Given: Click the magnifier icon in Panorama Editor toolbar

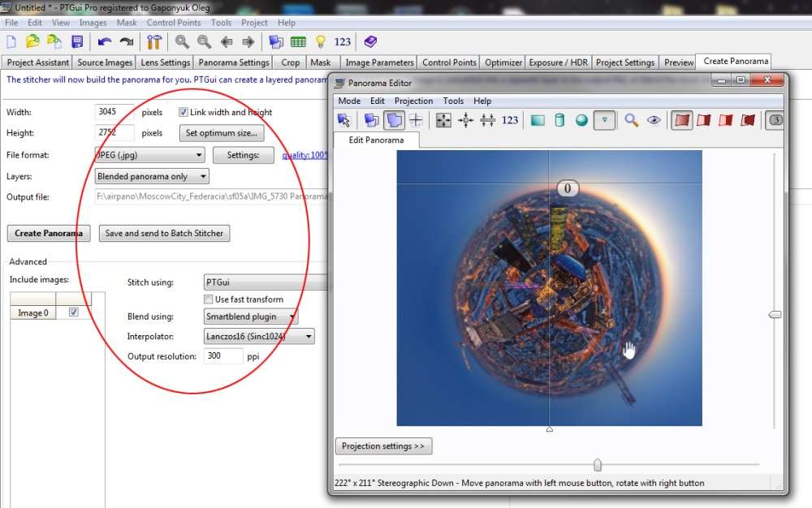Looking at the screenshot, I should [x=631, y=120].
